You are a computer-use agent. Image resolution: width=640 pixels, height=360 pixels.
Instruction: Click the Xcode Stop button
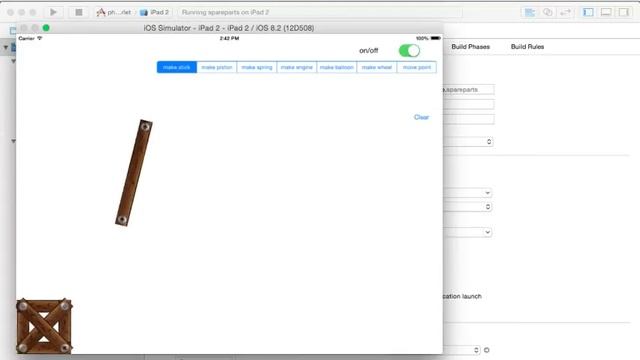pyautogui.click(x=79, y=12)
